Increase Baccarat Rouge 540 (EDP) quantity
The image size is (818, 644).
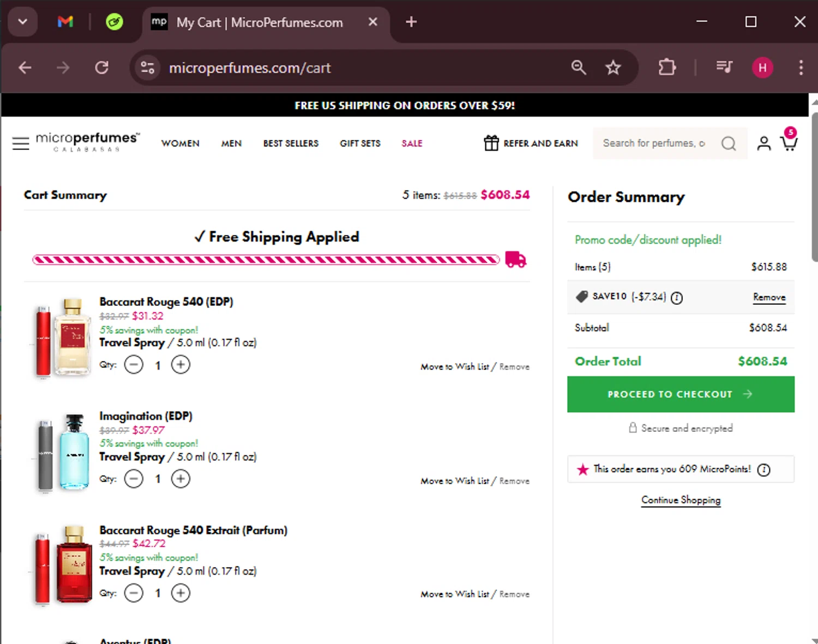tap(181, 365)
